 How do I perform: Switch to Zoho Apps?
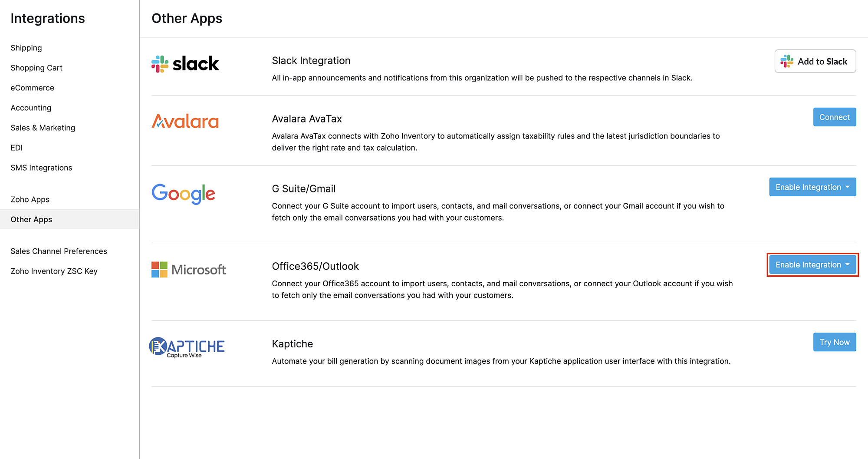pos(30,199)
